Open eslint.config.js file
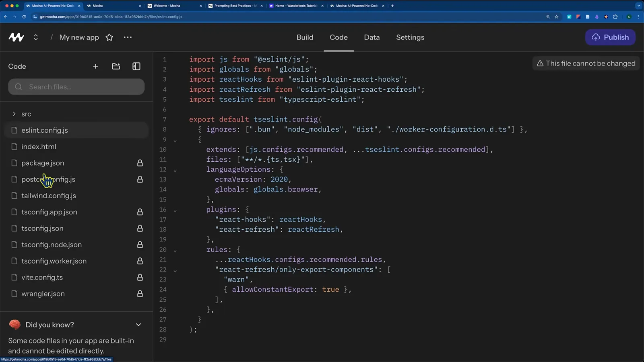 click(76, 130)
